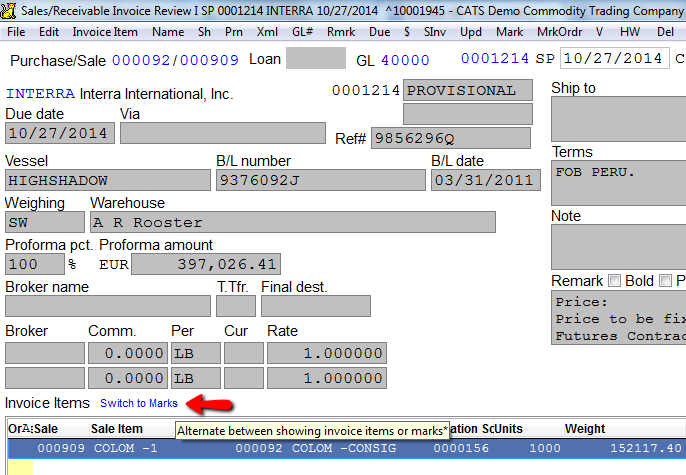Open the SInv menu

tap(435, 32)
